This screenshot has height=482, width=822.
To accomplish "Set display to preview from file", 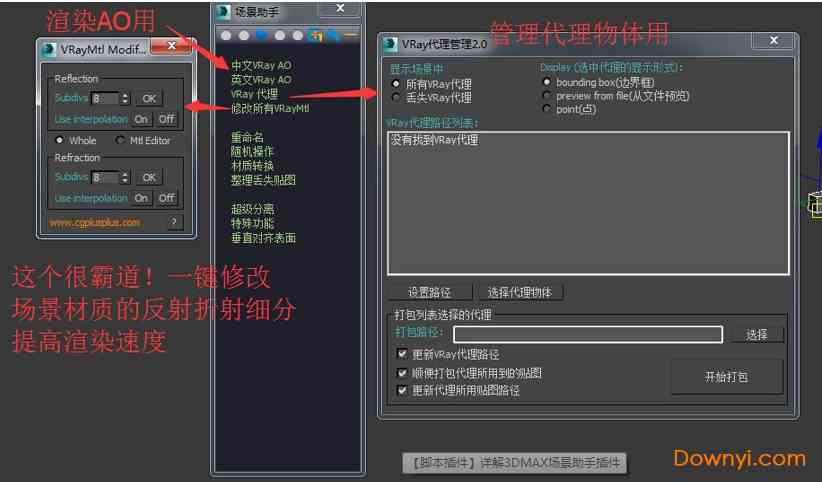I will point(547,95).
